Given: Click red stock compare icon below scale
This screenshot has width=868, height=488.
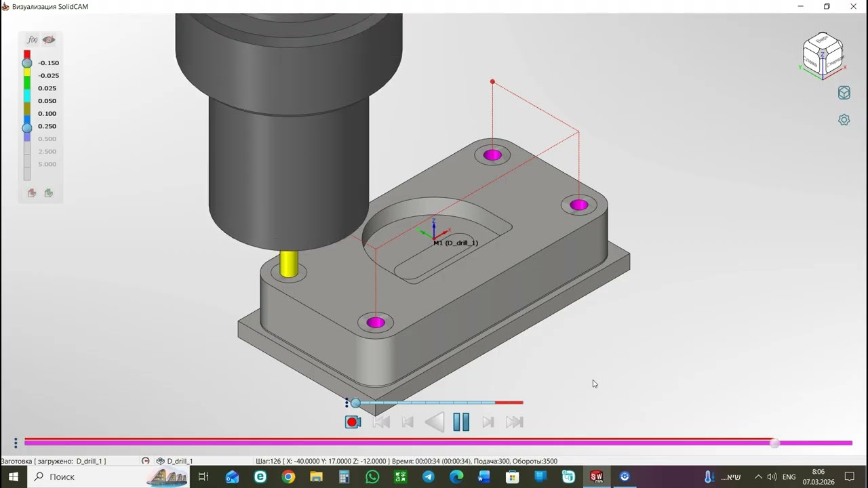Looking at the screenshot, I should (32, 193).
